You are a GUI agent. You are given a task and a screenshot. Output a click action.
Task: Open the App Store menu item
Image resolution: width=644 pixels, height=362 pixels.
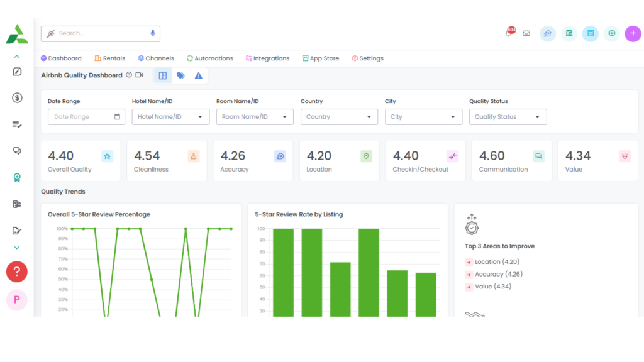321,58
